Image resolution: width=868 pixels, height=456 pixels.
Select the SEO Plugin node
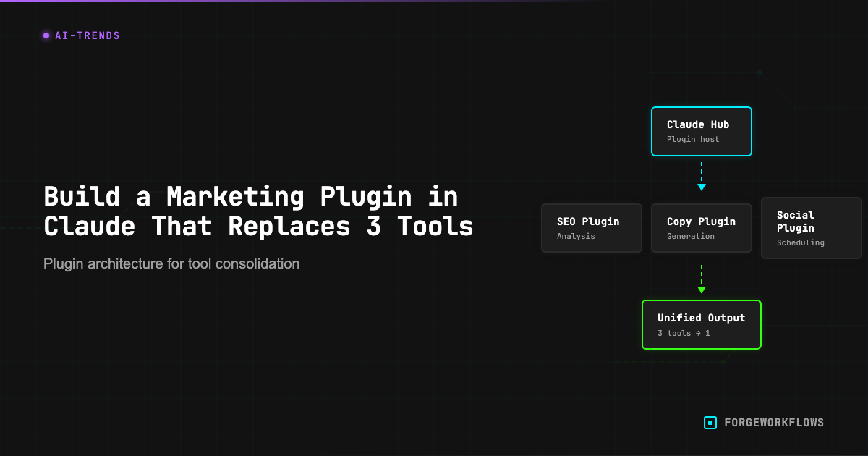coord(592,227)
